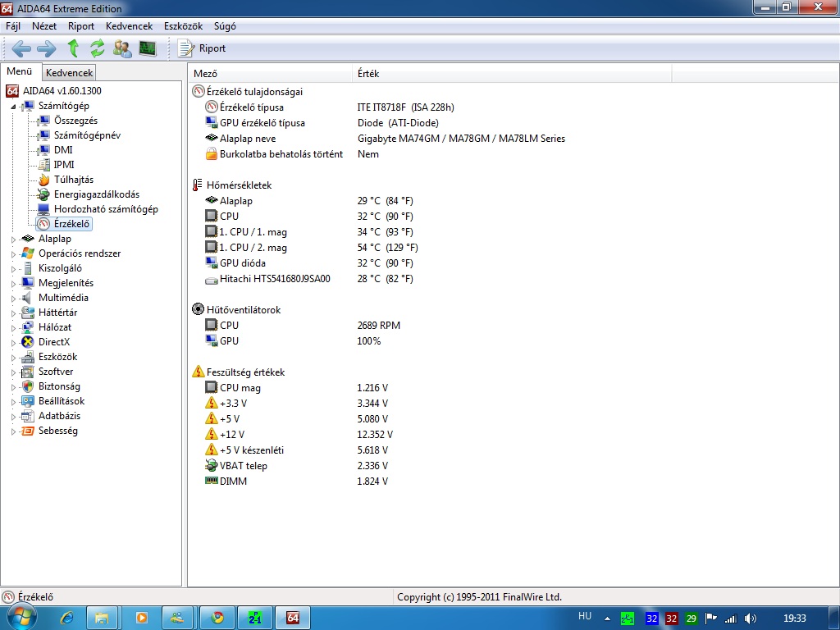Viewport: 840px width, 630px height.
Task: Expand the Alaplap tree node
Action: [x=13, y=240]
